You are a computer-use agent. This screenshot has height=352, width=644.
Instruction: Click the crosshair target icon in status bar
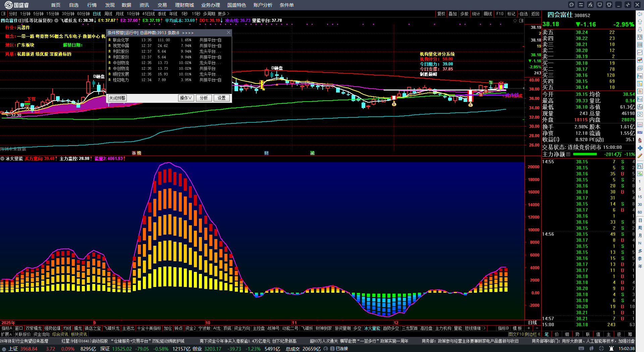601,349
